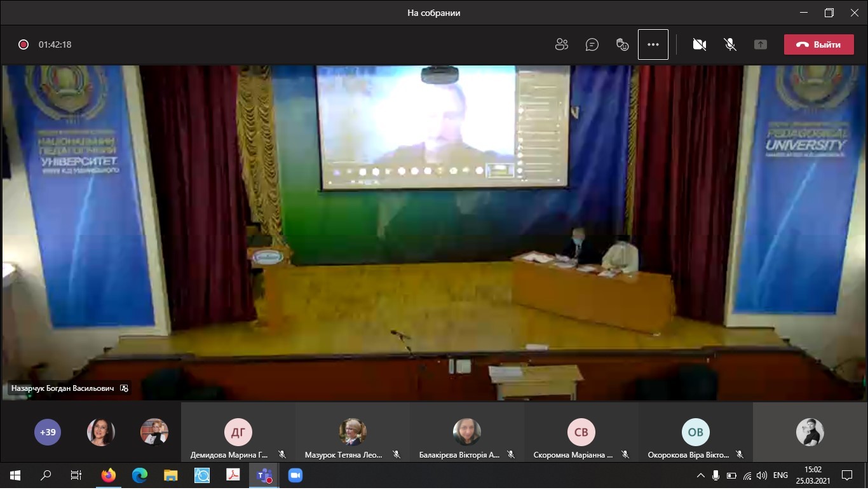Open the participants panel icon
The image size is (868, 490).
(x=561, y=44)
